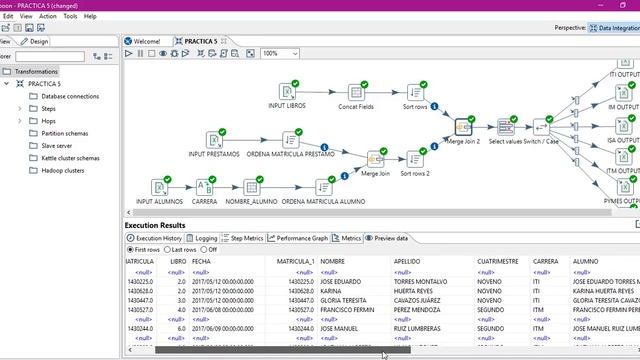Select the Last rows radio button
This screenshot has height=360, width=640.
click(167, 249)
